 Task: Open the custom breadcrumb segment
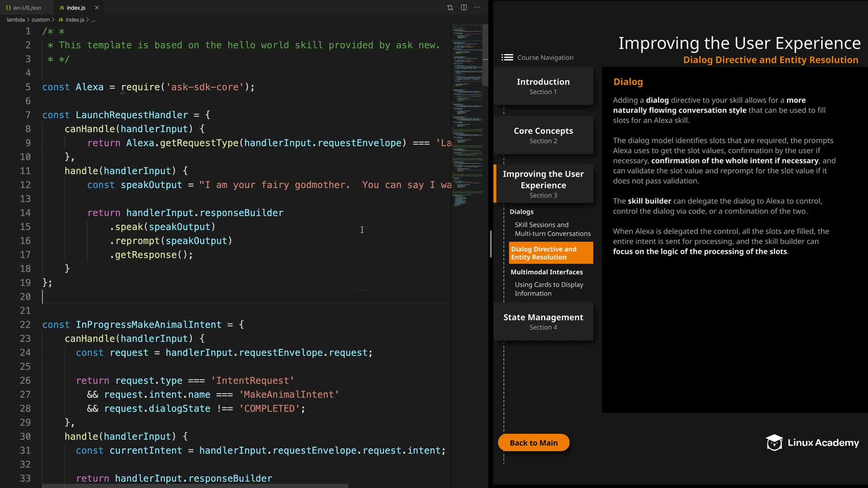coord(41,20)
